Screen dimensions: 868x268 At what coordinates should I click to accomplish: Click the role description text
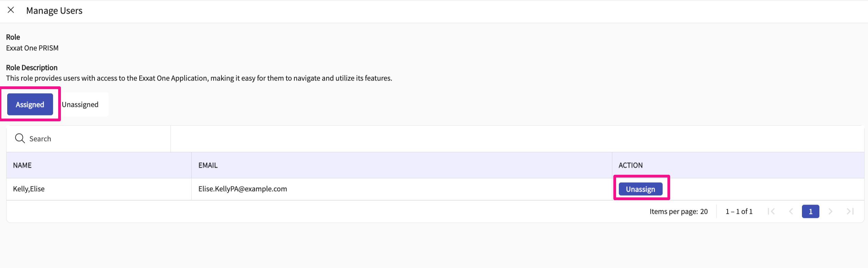coord(199,78)
